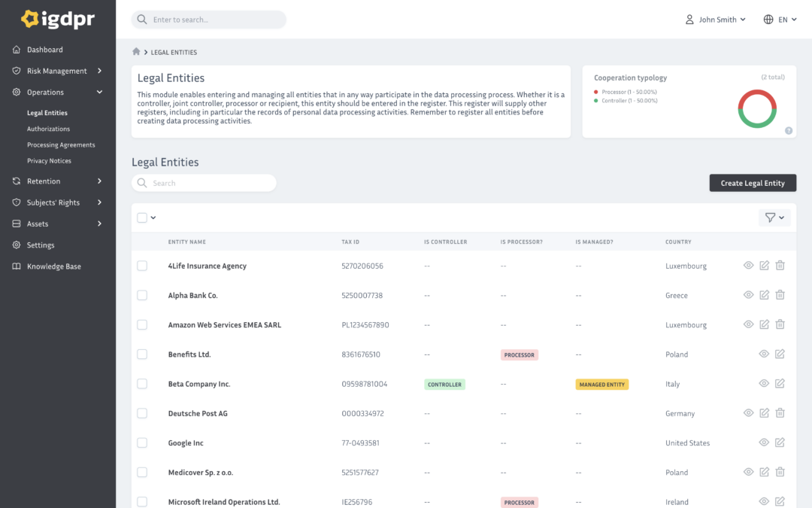
Task: Check the Beta Company Inc. row checkbox
Action: pyautogui.click(x=142, y=383)
